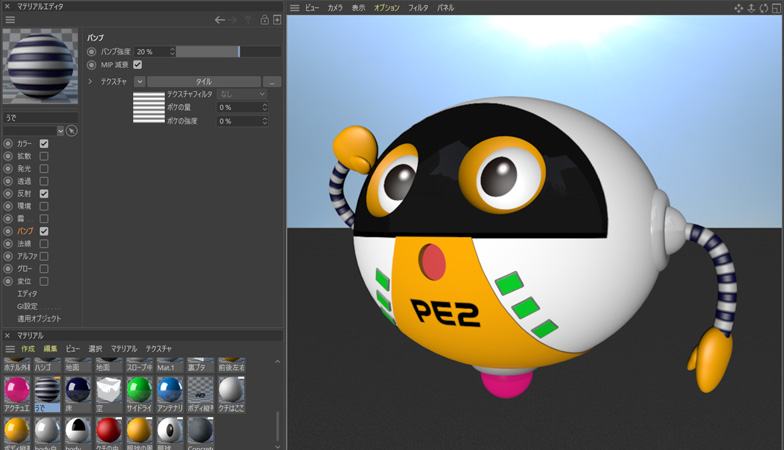Expand the テクスチャ disclosure arrow
The width and height of the screenshot is (784, 450).
[x=90, y=81]
